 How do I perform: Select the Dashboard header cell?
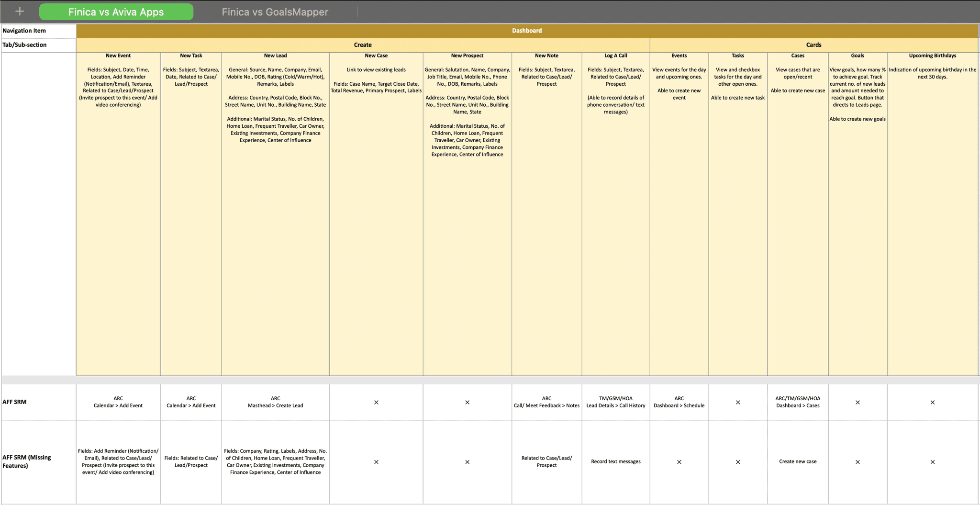click(x=527, y=31)
